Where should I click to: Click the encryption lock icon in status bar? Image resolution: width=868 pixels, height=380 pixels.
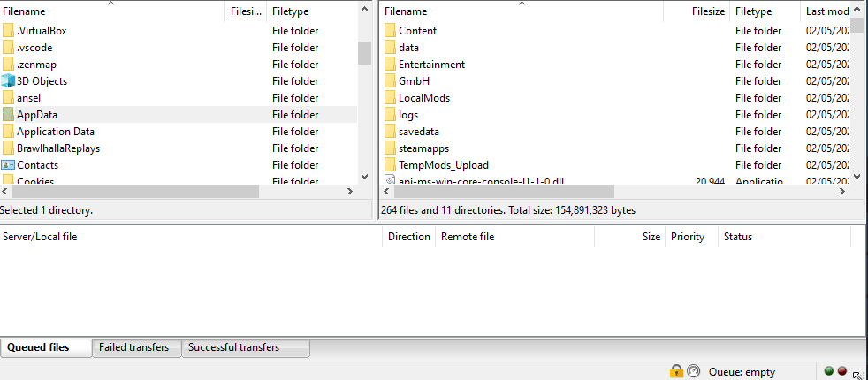pos(676,371)
